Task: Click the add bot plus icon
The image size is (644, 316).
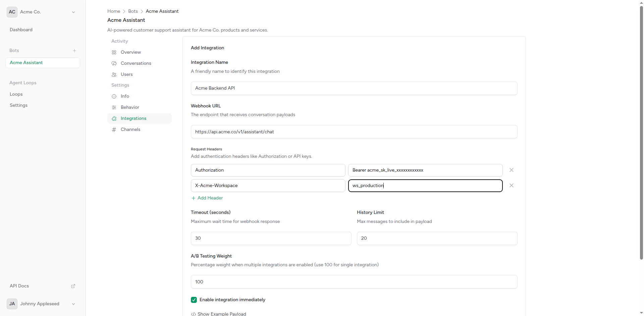Action: (x=74, y=51)
